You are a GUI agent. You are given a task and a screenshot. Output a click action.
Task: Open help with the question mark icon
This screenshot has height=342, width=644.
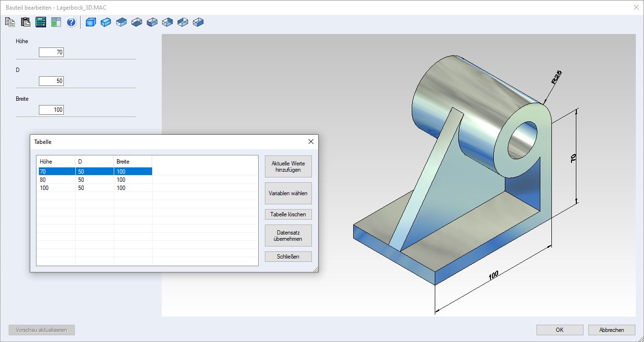[72, 22]
